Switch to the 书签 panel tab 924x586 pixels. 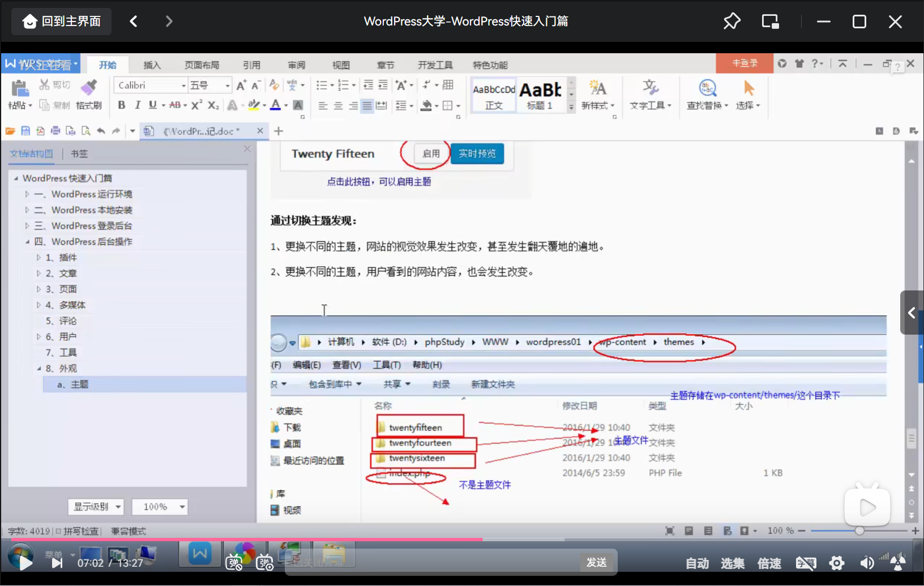pyautogui.click(x=79, y=153)
